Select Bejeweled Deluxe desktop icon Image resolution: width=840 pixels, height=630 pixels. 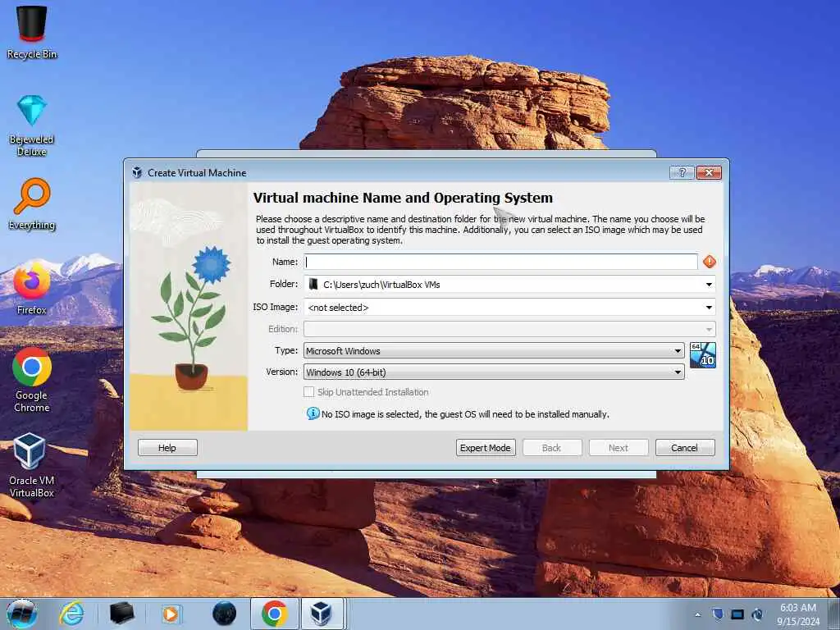tap(32, 126)
